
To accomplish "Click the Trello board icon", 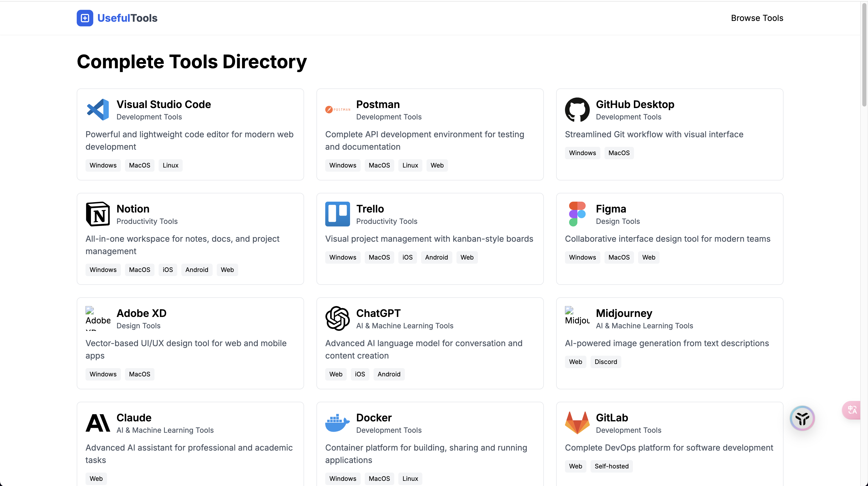I will pos(337,214).
